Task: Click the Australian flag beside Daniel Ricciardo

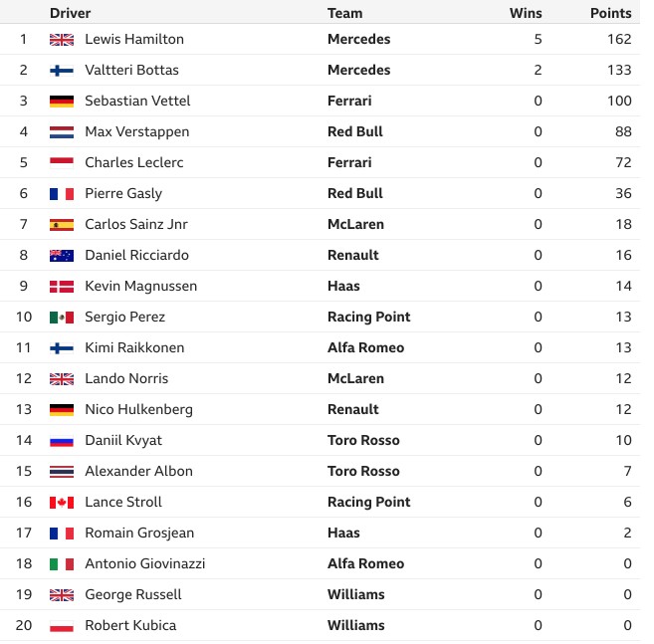Action: tap(62, 256)
